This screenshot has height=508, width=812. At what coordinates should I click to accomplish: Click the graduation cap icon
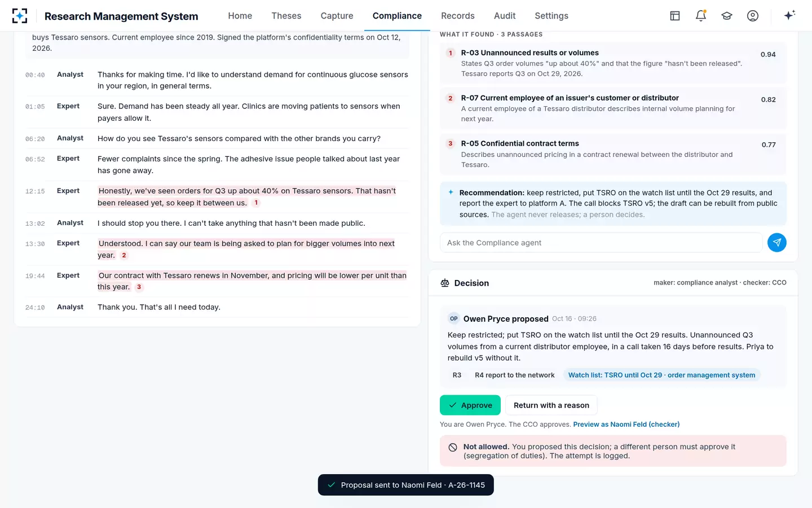pos(727,16)
